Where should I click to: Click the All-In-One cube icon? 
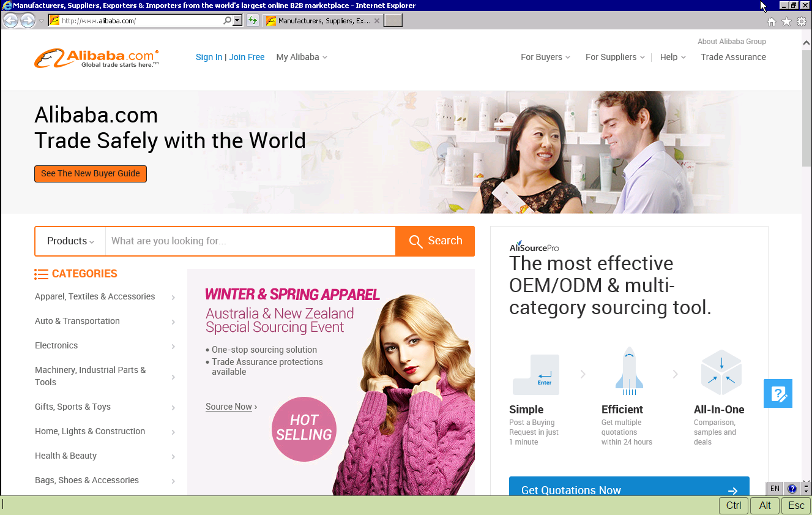pyautogui.click(x=721, y=372)
